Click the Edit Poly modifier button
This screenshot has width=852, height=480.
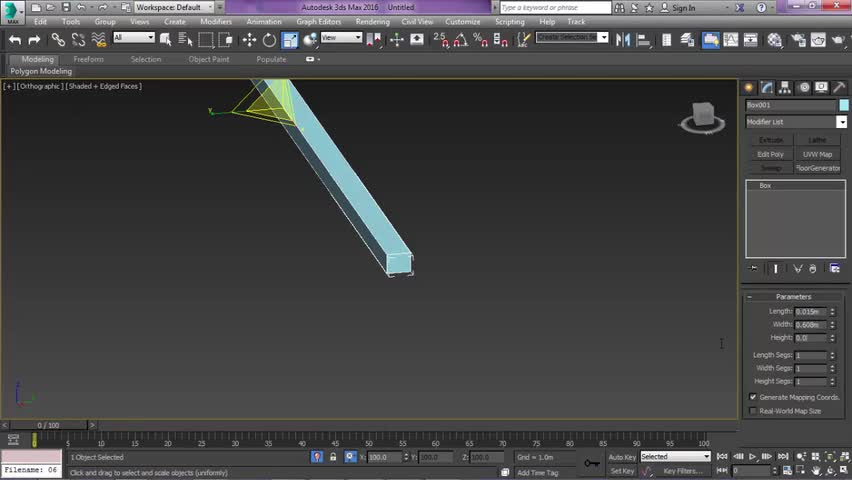pyautogui.click(x=770, y=154)
